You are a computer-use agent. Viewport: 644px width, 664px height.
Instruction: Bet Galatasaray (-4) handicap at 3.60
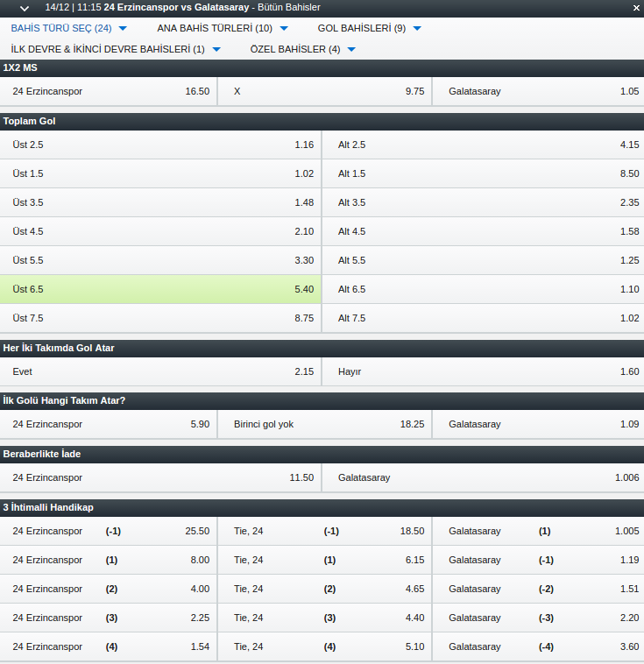point(539,646)
